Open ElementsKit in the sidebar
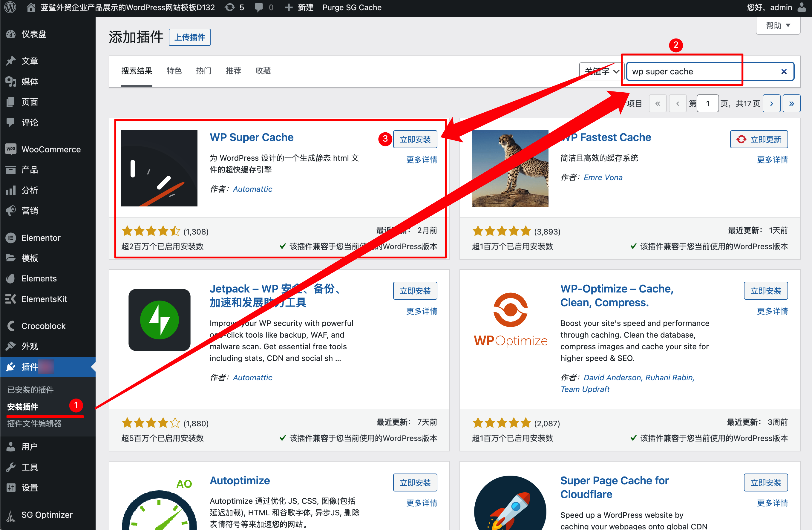This screenshot has height=530, width=812. click(x=48, y=299)
